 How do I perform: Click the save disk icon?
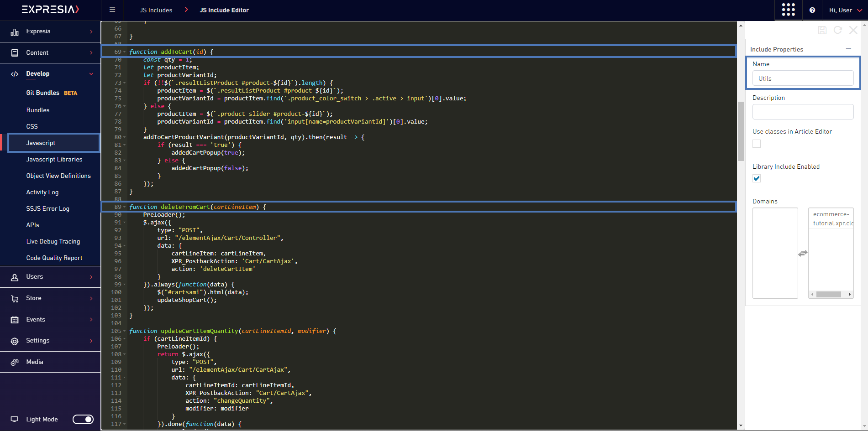[822, 30]
